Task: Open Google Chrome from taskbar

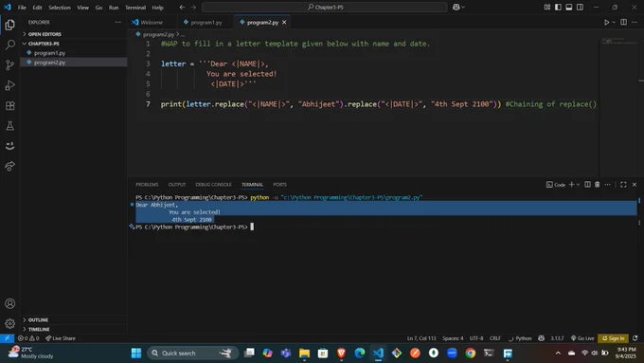Action: (471, 354)
